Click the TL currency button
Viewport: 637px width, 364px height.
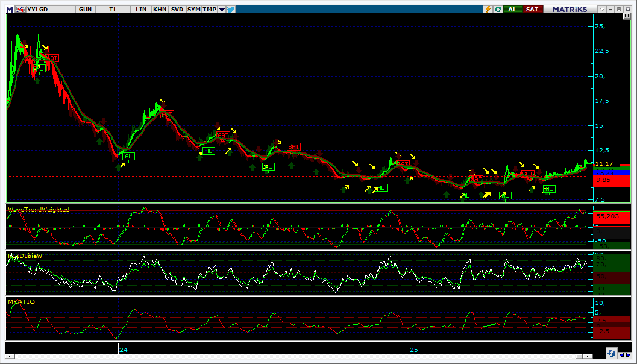113,10
